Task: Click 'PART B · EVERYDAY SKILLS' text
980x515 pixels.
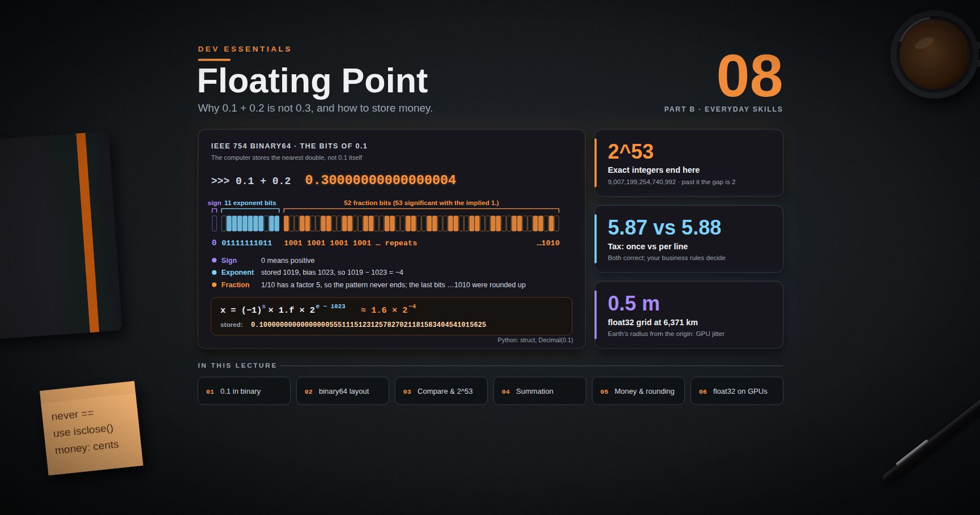Action: 723,109
